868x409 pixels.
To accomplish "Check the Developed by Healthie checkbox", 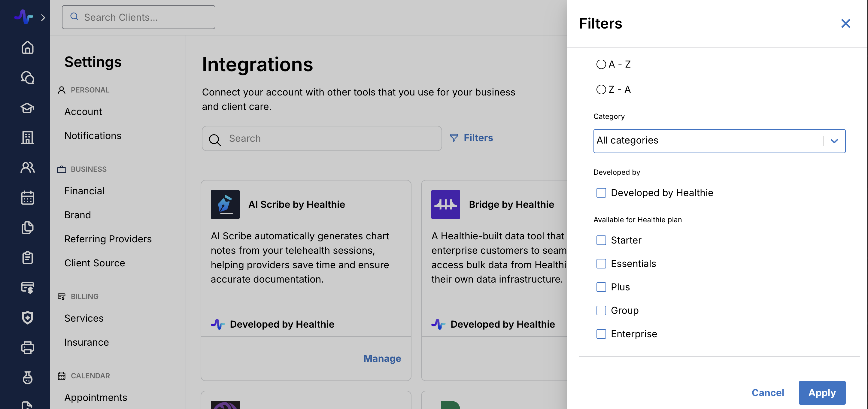I will [601, 193].
